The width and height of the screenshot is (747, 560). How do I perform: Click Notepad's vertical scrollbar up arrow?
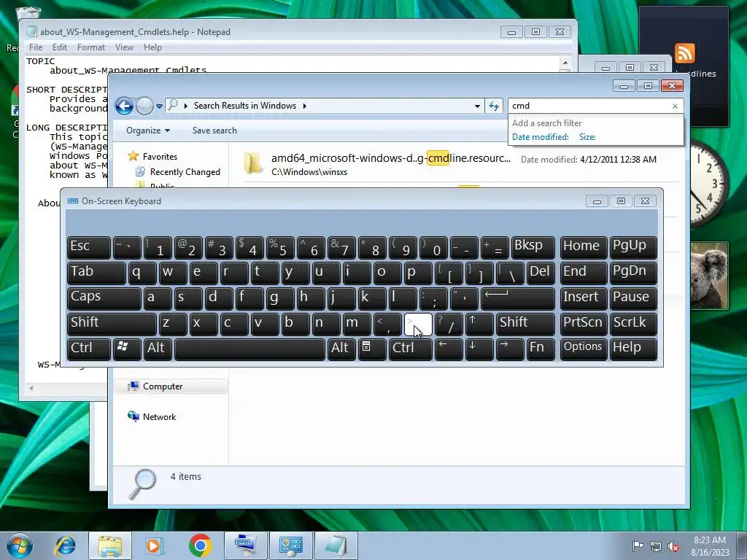[x=565, y=63]
